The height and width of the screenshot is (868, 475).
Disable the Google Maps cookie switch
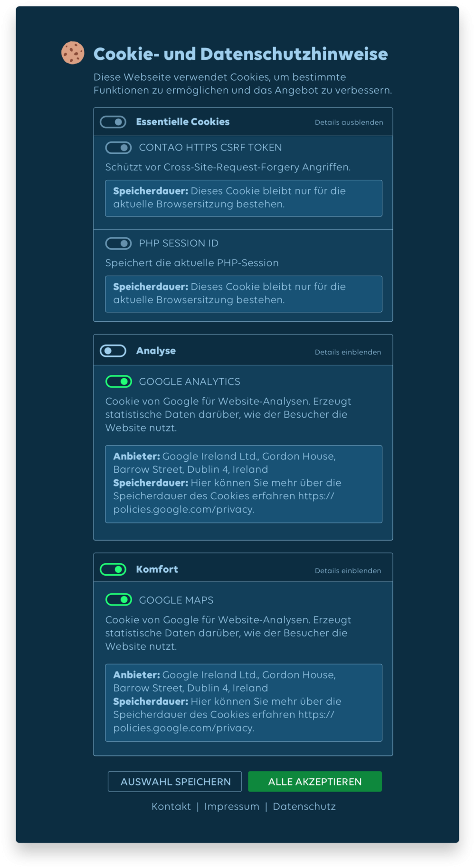click(x=118, y=600)
